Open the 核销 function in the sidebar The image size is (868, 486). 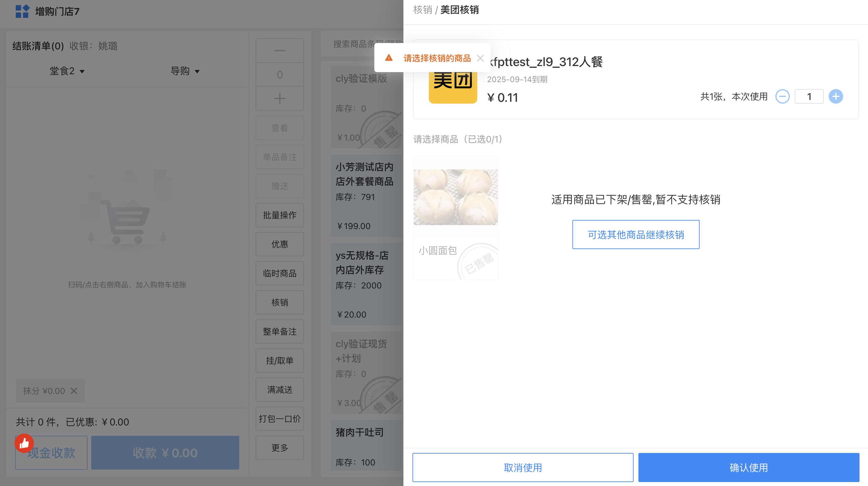coord(279,302)
